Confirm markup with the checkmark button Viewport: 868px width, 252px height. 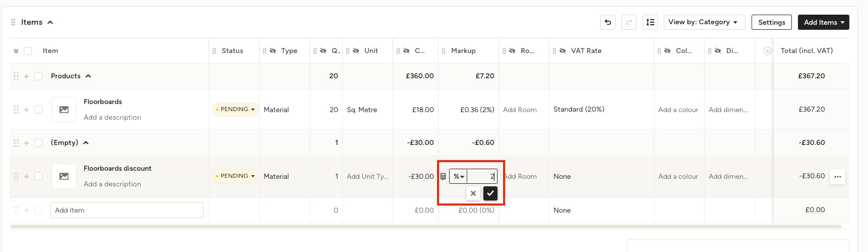pyautogui.click(x=490, y=193)
